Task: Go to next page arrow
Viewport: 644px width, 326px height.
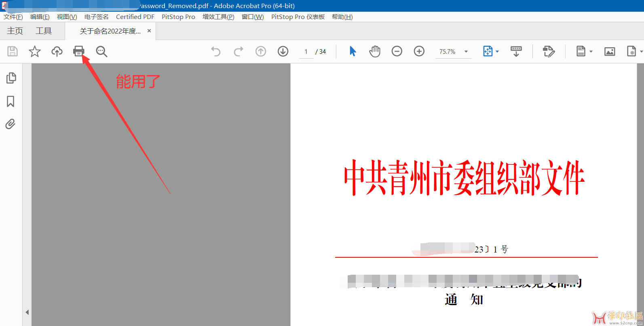Action: coord(283,51)
